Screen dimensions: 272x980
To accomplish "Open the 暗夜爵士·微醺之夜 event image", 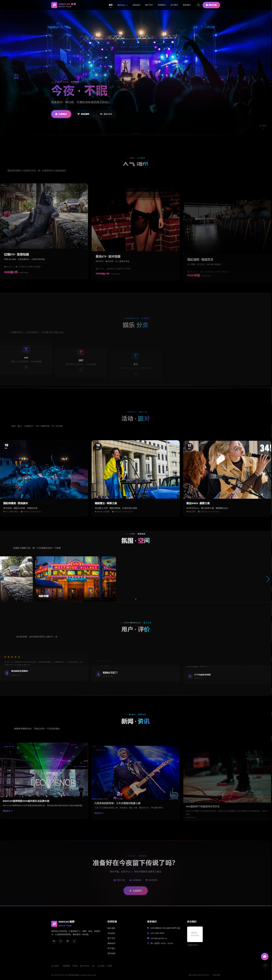I will coord(136,469).
